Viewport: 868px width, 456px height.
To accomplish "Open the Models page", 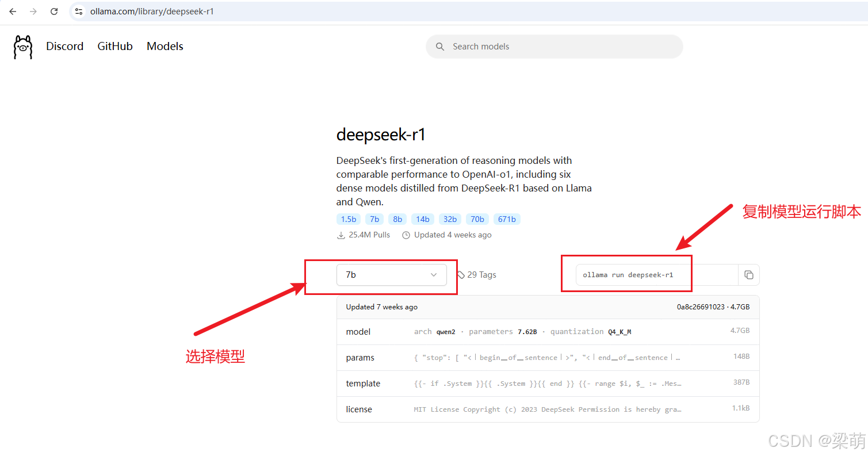I will point(165,47).
